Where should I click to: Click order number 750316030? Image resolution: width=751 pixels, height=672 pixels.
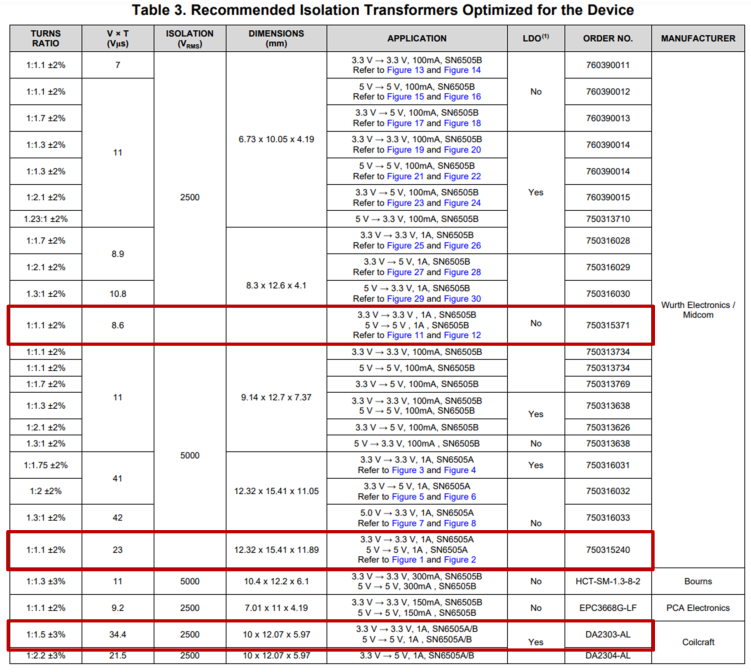point(608,294)
